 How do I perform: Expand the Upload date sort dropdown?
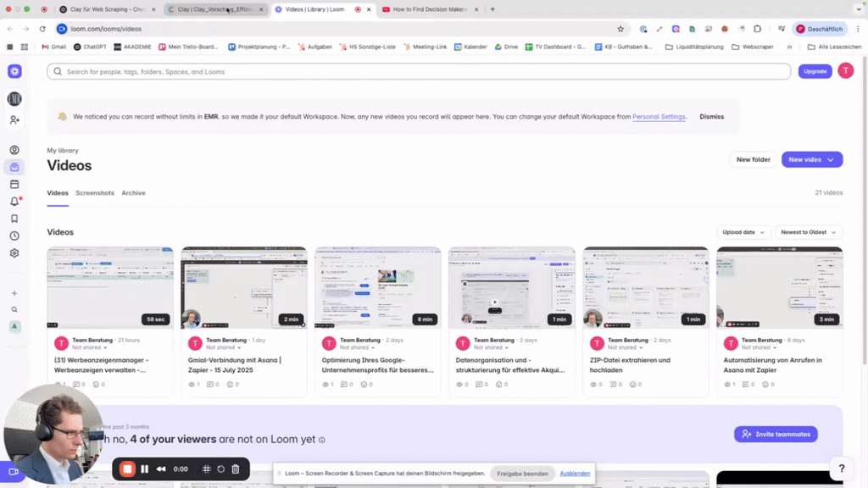743,232
